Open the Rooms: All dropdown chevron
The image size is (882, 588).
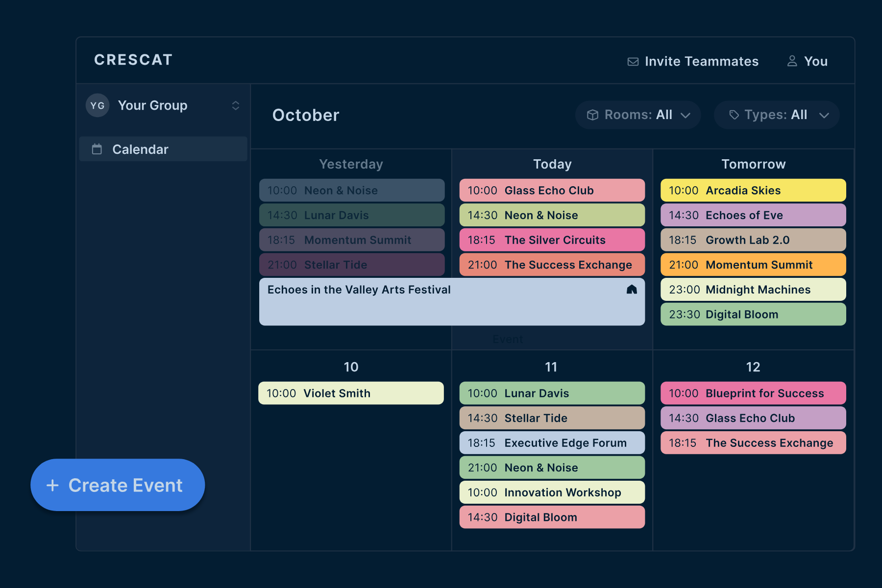point(686,115)
